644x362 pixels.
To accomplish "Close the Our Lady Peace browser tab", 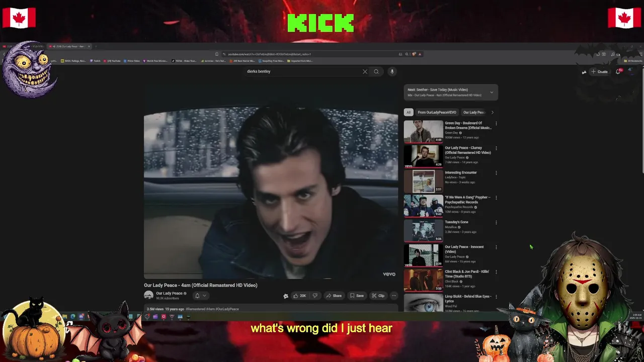I will 89,46.
